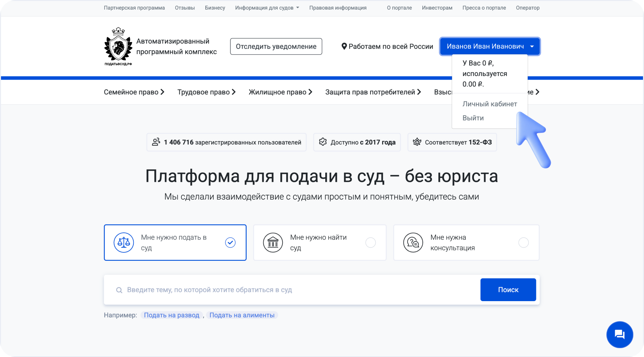Open the 'Иванов Иван Иванович' user dropdown
Screen dimensions: 644x357
[490, 46]
